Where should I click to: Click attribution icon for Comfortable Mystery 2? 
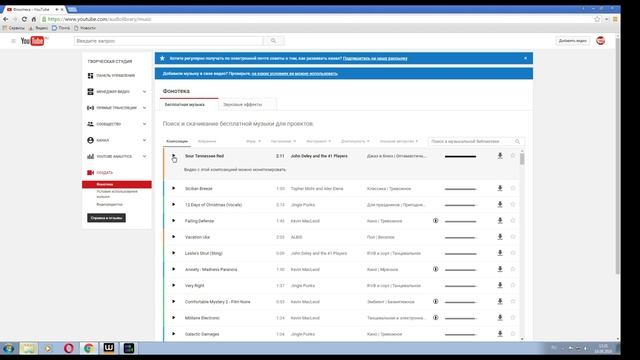(436, 302)
